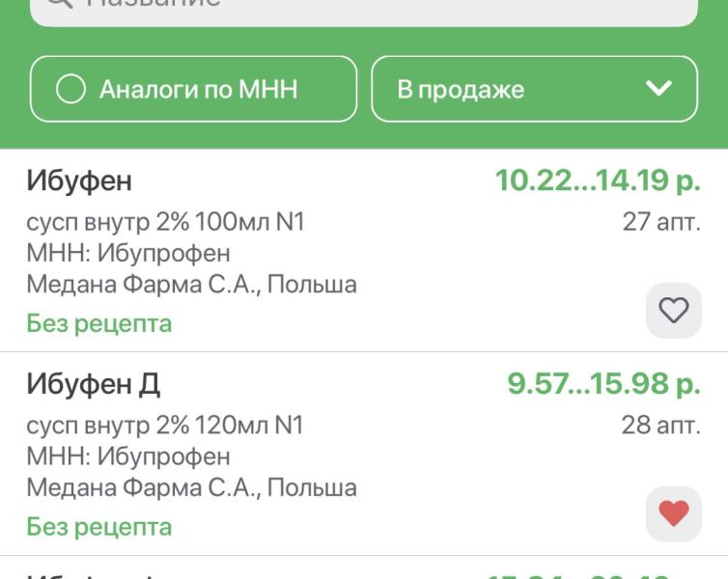Open the В продаже dropdown
This screenshot has width=728, height=579.
point(534,89)
